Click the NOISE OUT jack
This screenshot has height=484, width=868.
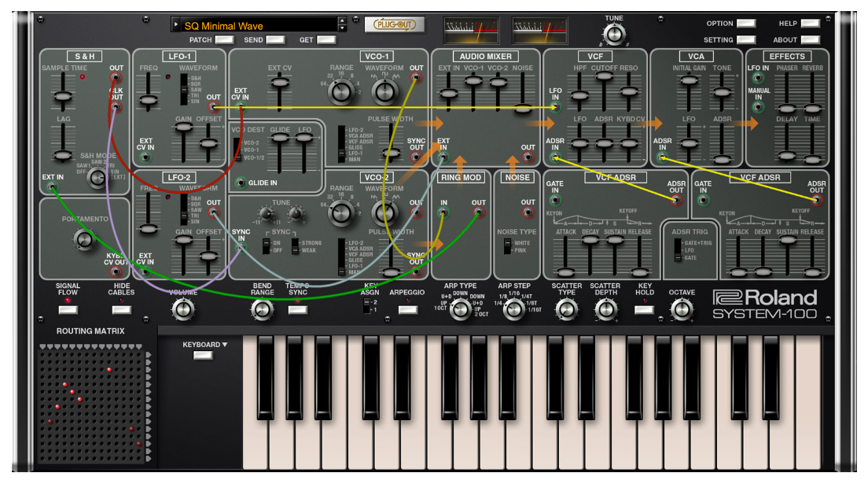coord(528,212)
